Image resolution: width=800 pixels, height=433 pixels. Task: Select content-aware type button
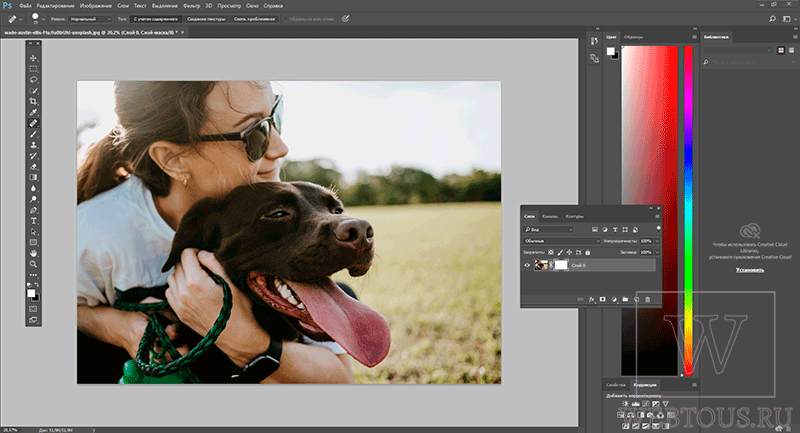point(156,19)
